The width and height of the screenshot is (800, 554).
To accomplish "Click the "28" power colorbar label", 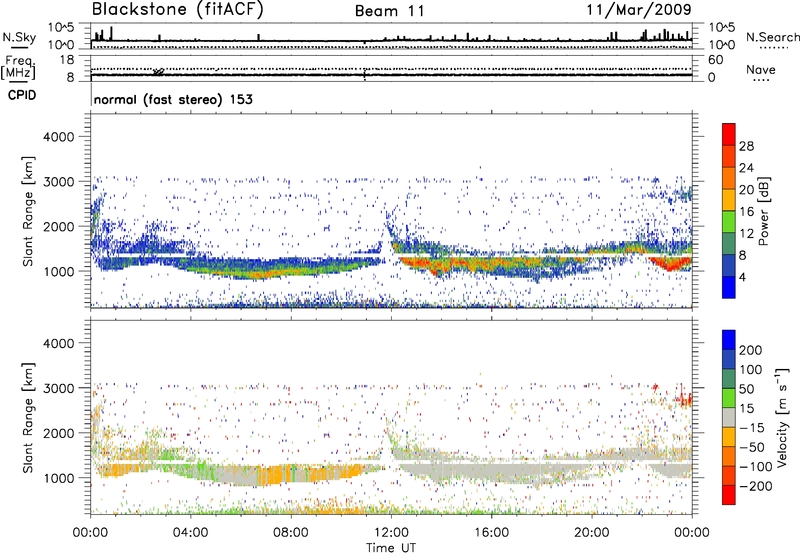I will (x=746, y=146).
